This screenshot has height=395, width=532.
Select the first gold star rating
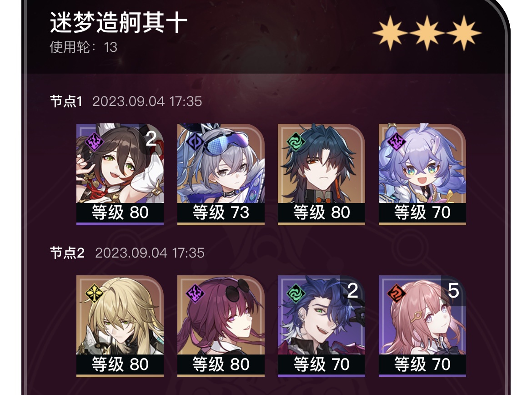(x=390, y=33)
